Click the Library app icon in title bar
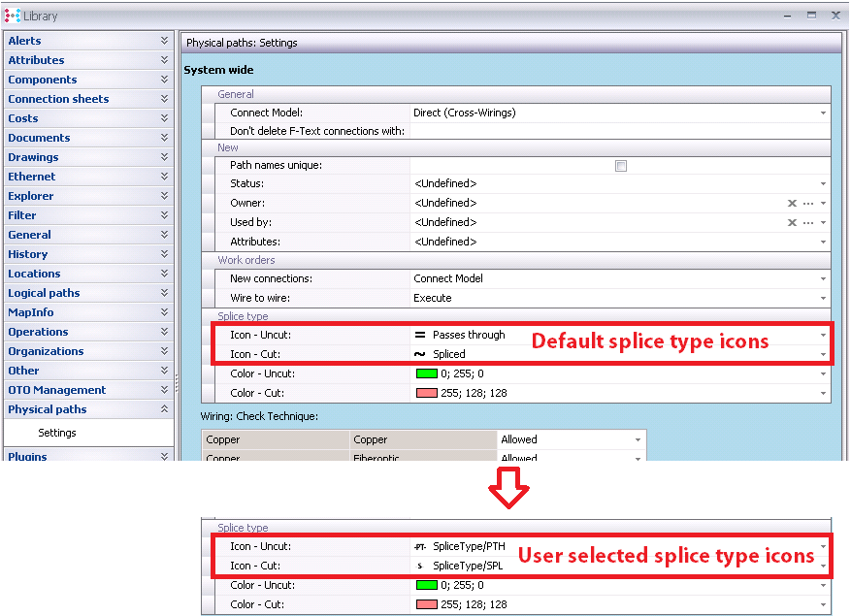This screenshot has width=851, height=616. click(x=12, y=16)
